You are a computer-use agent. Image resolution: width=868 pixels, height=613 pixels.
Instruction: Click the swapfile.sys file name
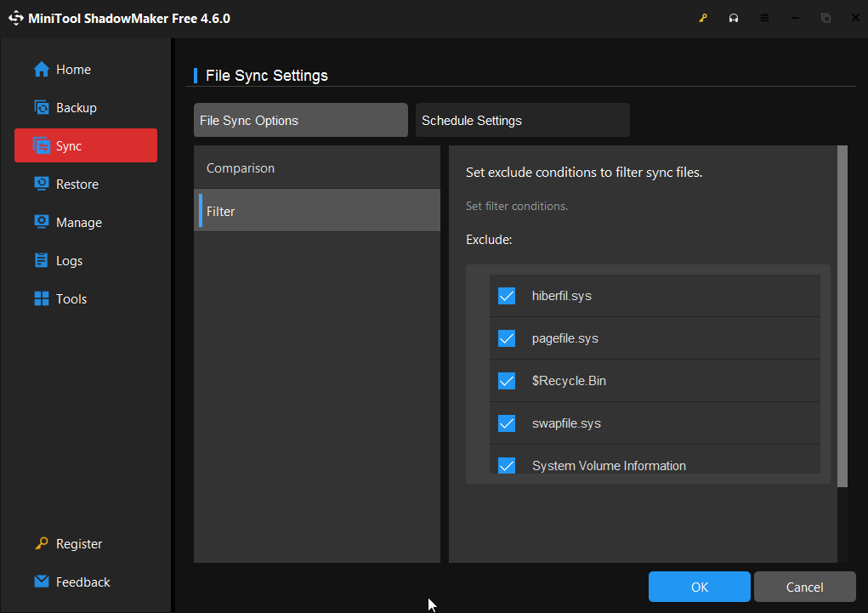566,423
